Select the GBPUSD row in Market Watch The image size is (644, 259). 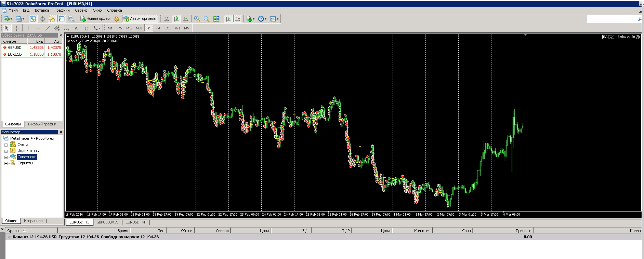tap(32, 47)
